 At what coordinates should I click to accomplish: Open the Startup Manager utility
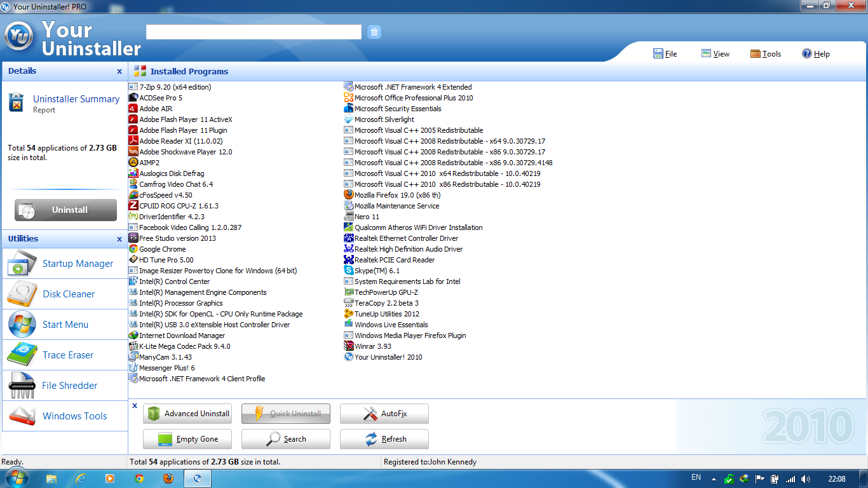[x=65, y=264]
